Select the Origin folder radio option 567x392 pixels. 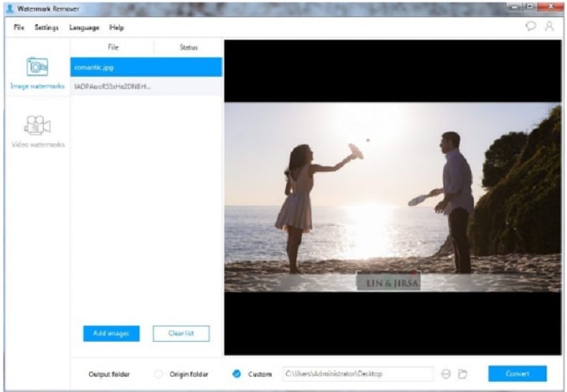click(x=159, y=374)
